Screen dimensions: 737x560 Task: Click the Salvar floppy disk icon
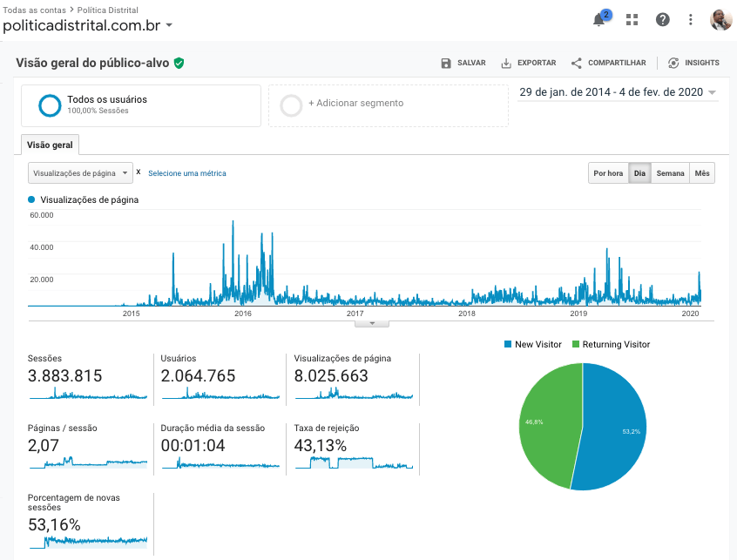pos(447,64)
